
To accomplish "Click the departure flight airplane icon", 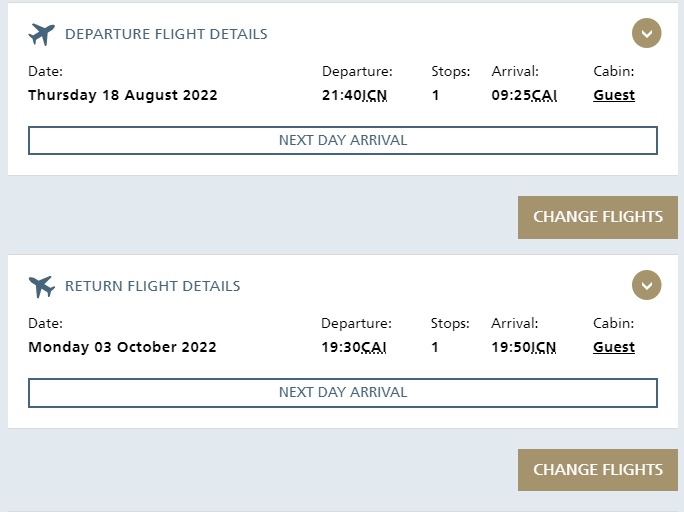I will [41, 34].
